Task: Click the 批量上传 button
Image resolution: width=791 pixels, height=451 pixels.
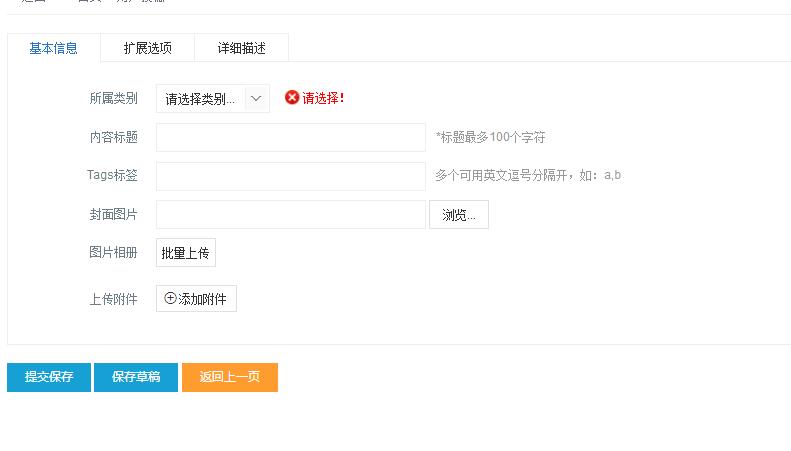Action: [186, 253]
